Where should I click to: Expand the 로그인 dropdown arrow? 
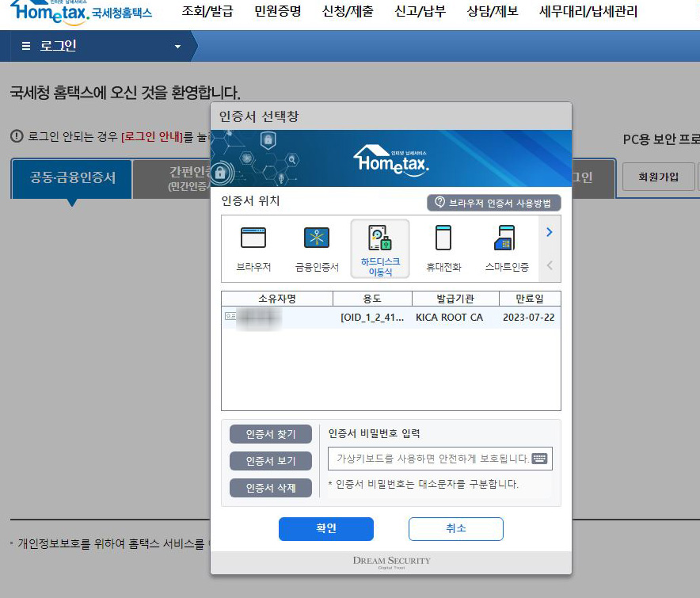pyautogui.click(x=177, y=47)
